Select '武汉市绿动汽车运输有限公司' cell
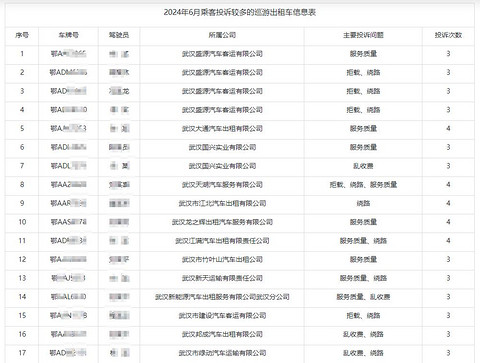 pos(222,352)
